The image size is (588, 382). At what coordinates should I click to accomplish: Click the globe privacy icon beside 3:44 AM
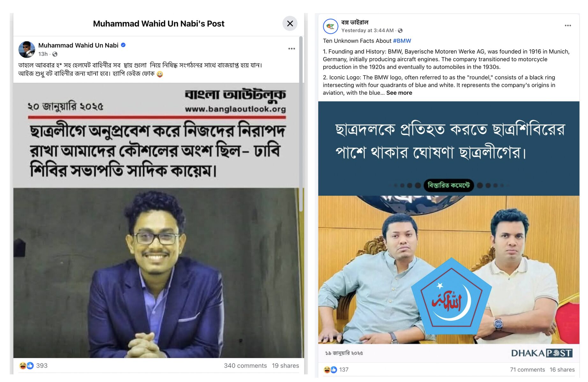[x=400, y=31]
